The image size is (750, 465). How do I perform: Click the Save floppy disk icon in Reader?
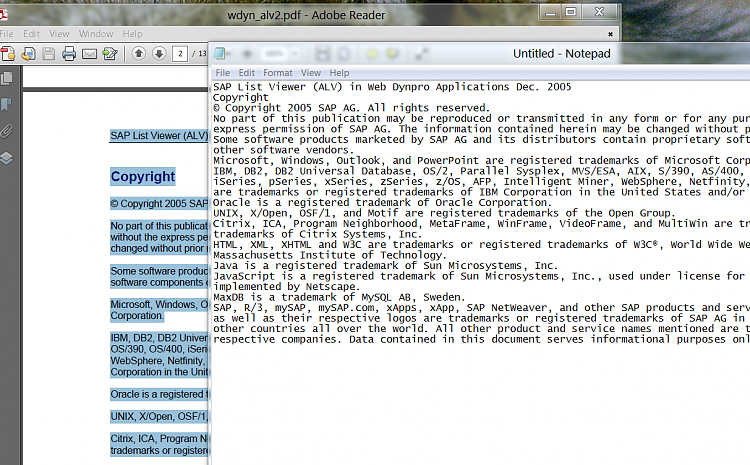49,54
